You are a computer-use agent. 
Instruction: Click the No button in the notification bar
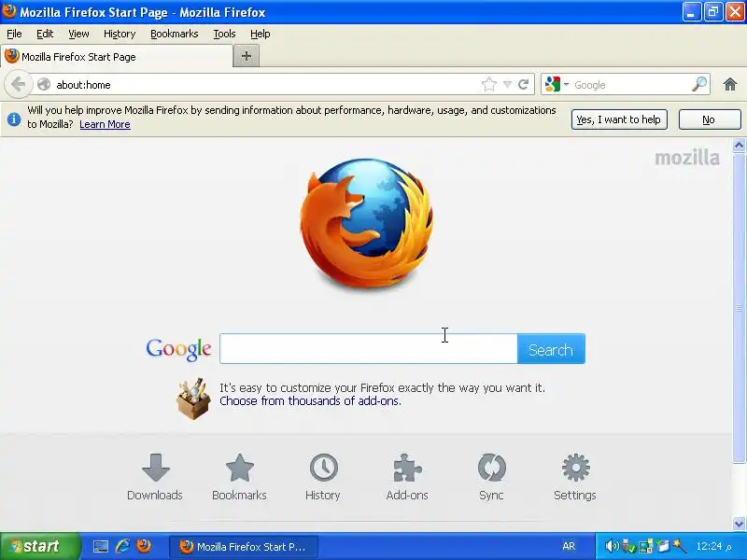710,119
